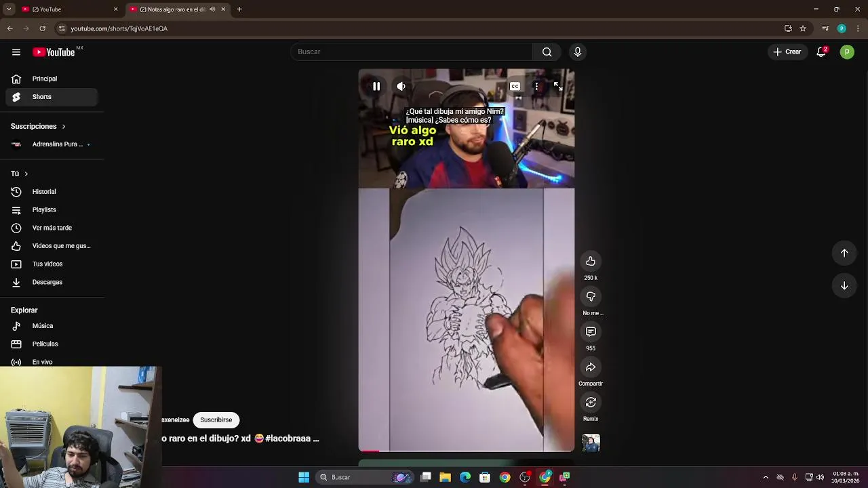Click the address bar URL
The image size is (868, 488).
119,28
